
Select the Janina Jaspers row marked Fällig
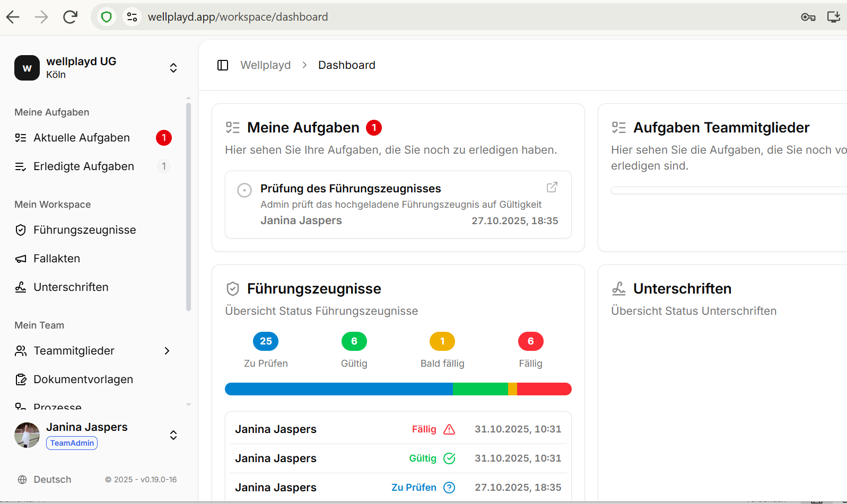coord(398,429)
